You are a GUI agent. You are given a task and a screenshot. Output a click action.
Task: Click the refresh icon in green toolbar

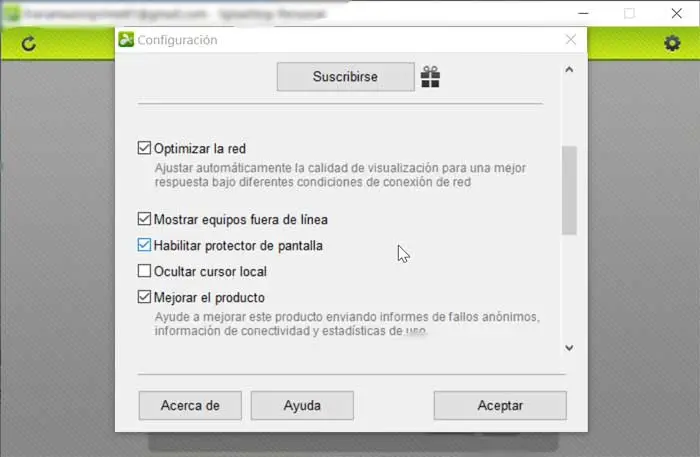(29, 44)
